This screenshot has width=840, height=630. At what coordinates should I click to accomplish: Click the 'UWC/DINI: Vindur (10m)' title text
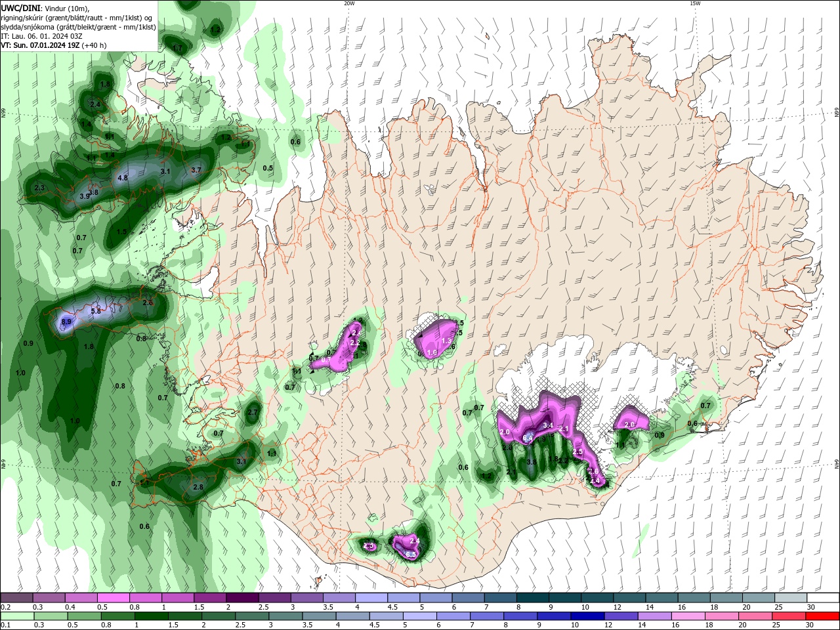click(45, 7)
